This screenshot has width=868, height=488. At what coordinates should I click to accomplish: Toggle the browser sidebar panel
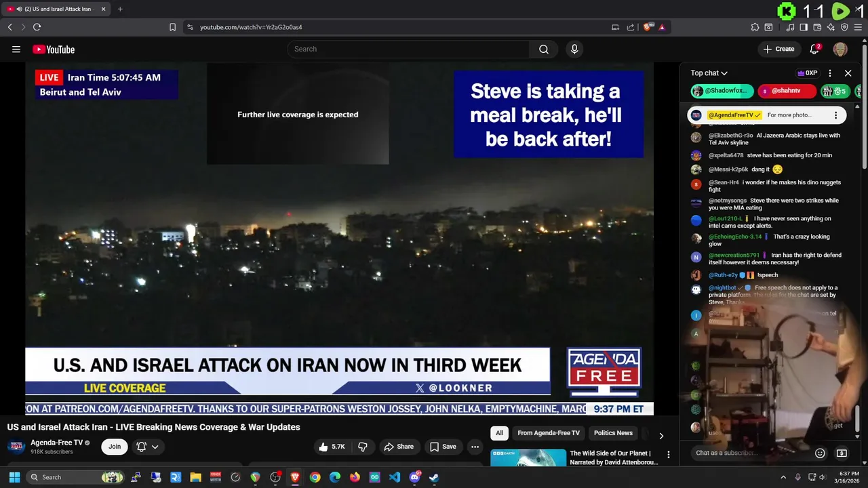[804, 27]
